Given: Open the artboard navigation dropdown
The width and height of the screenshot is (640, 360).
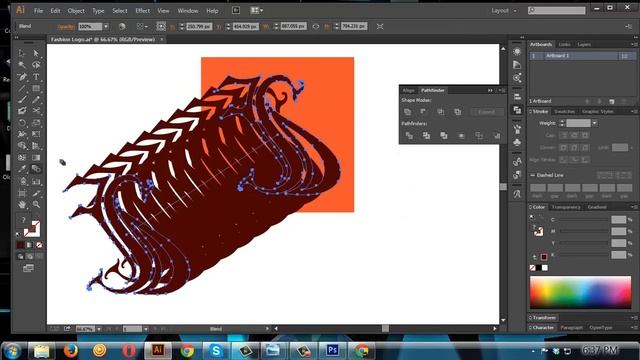Looking at the screenshot, I should tap(146, 329).
